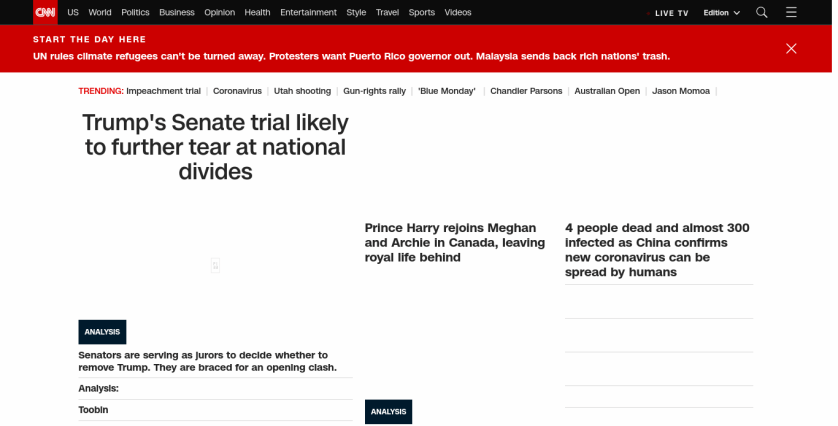Screen dimensions: 838x426
Task: Open the search magnifier icon
Action: [762, 12]
